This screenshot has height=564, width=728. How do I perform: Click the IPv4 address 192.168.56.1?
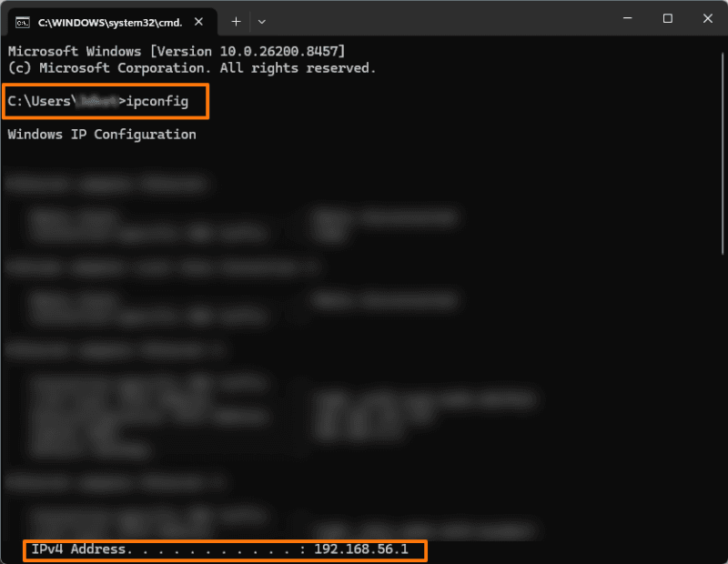pos(361,549)
